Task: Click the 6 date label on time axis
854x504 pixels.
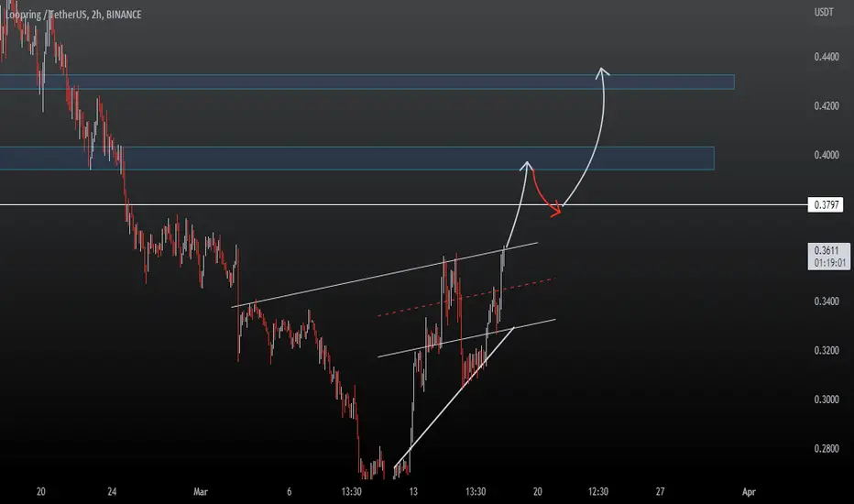Action: (x=290, y=491)
